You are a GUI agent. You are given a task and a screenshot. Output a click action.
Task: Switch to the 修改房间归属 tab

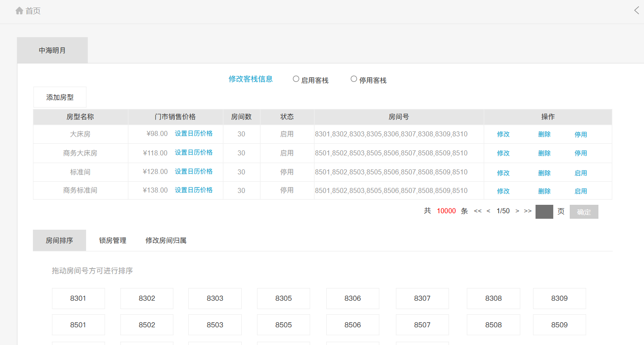tap(166, 240)
